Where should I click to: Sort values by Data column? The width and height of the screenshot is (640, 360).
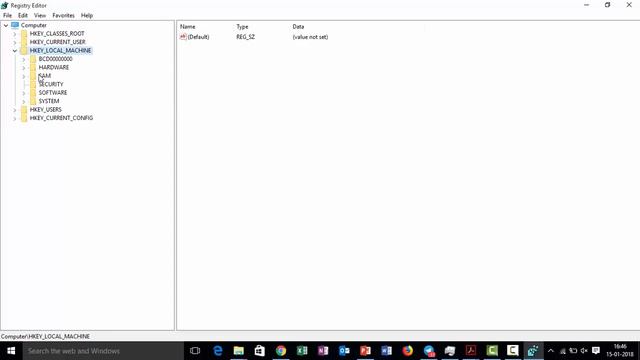tap(298, 27)
